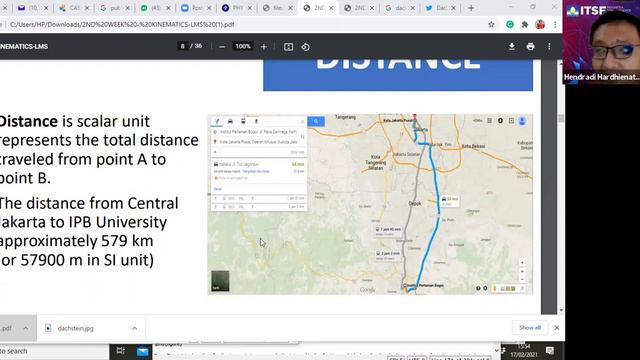Open PDF viewer more actions menu
Screen dimensions: 640x360
(549, 47)
